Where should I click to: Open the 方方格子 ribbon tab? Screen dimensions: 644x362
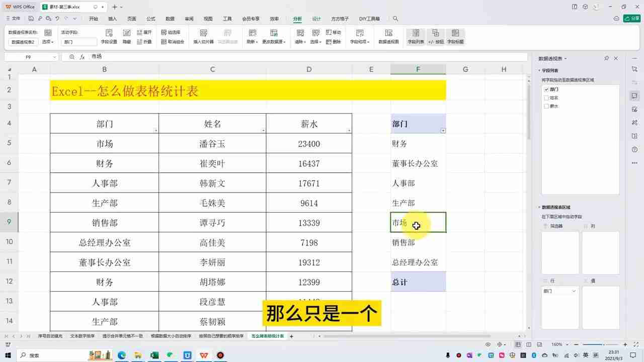pos(340,19)
